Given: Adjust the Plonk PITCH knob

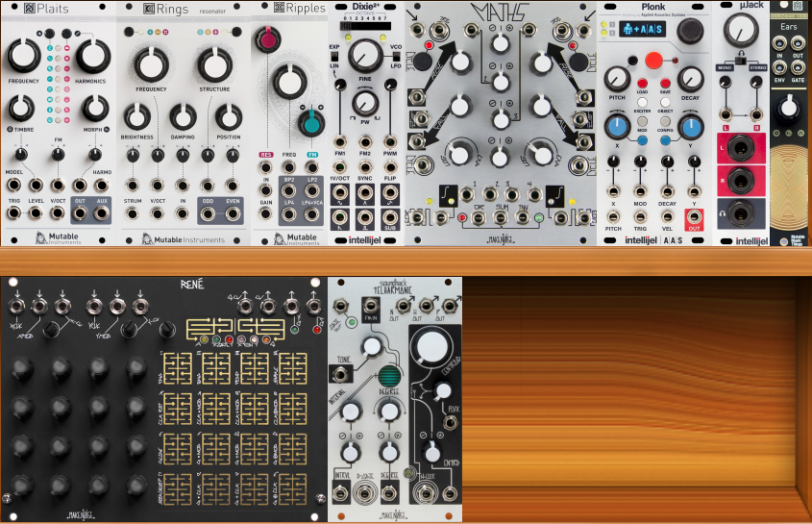Looking at the screenshot, I should pyautogui.click(x=617, y=79).
